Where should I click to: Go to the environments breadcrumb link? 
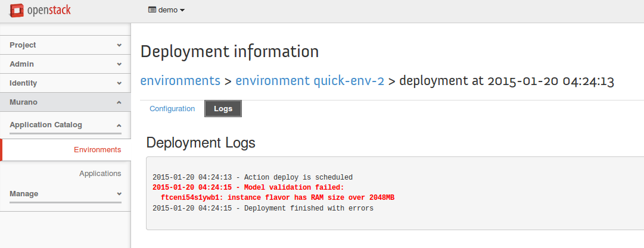coord(180,81)
